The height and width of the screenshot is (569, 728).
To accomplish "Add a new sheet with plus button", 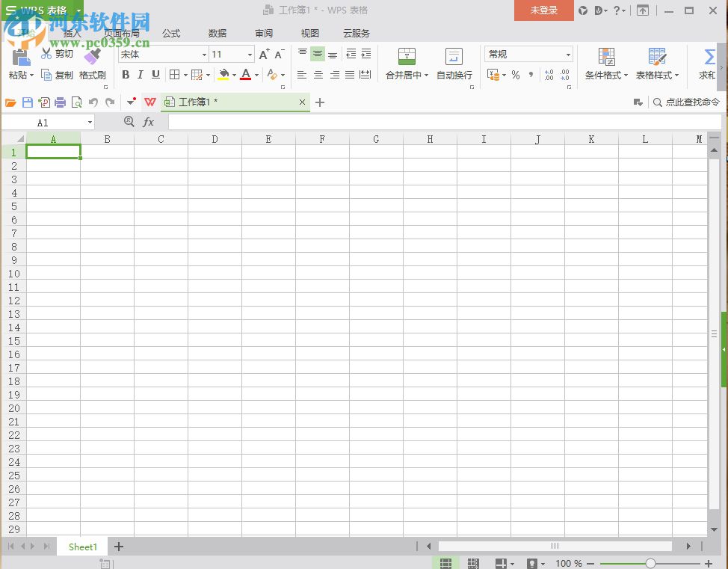I will click(119, 547).
